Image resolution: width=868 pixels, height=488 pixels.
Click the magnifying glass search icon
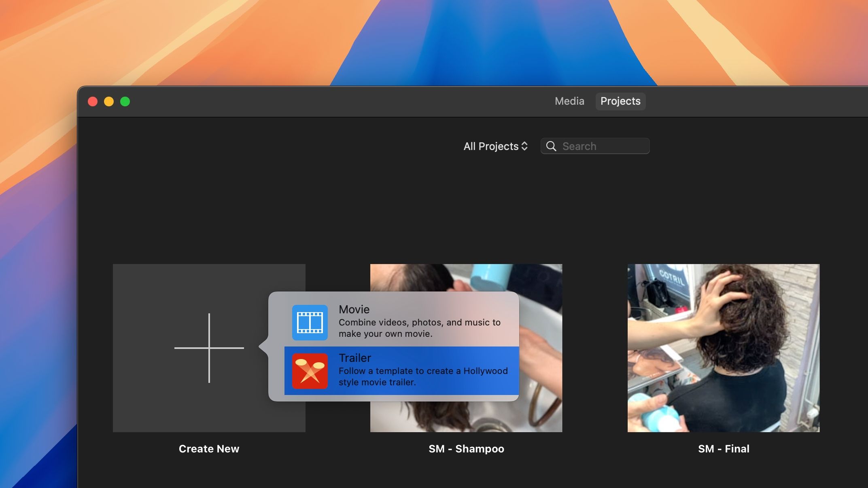click(551, 146)
